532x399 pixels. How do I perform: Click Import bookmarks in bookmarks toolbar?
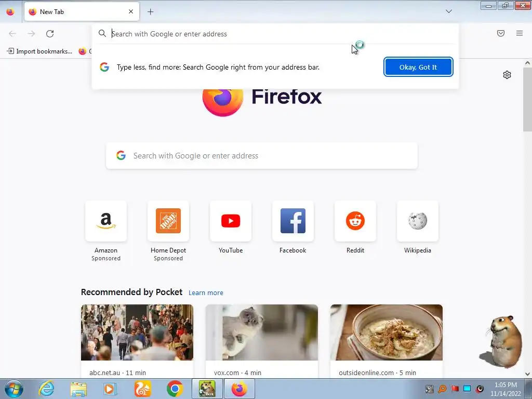click(39, 51)
